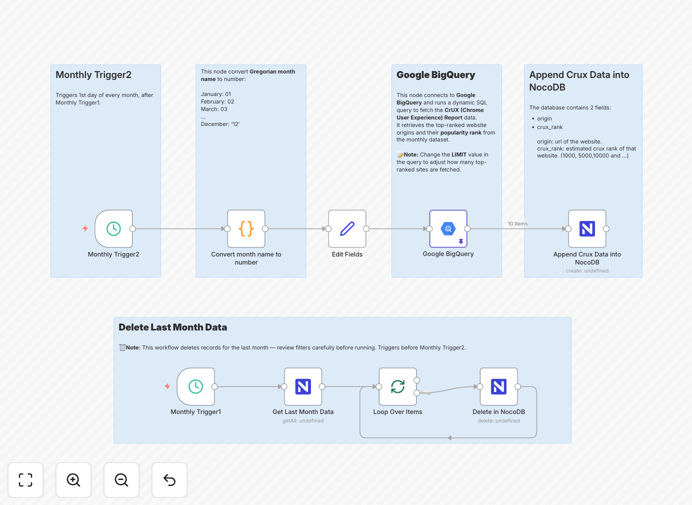Screen dimensions: 692x505
Task: Select the Monthly Trigger1 clock node
Action: 196,386
